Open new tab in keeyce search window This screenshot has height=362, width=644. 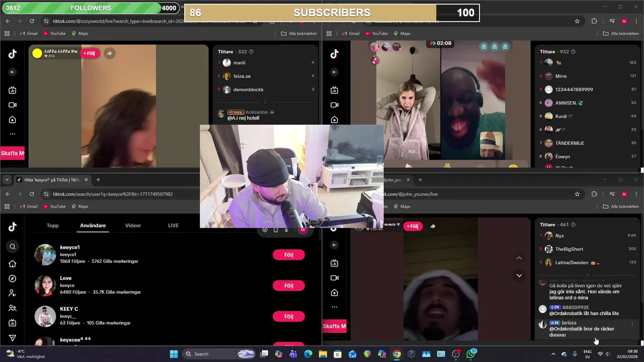[x=98, y=180]
